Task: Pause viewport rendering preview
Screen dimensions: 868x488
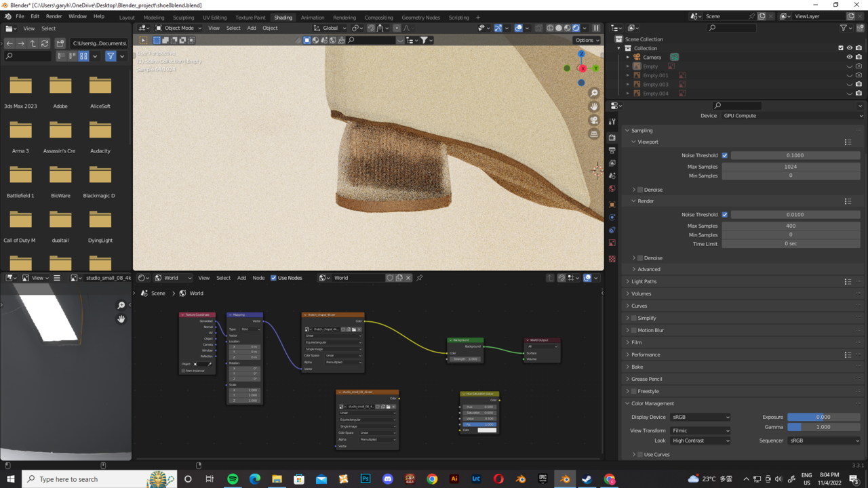Action: coord(596,28)
